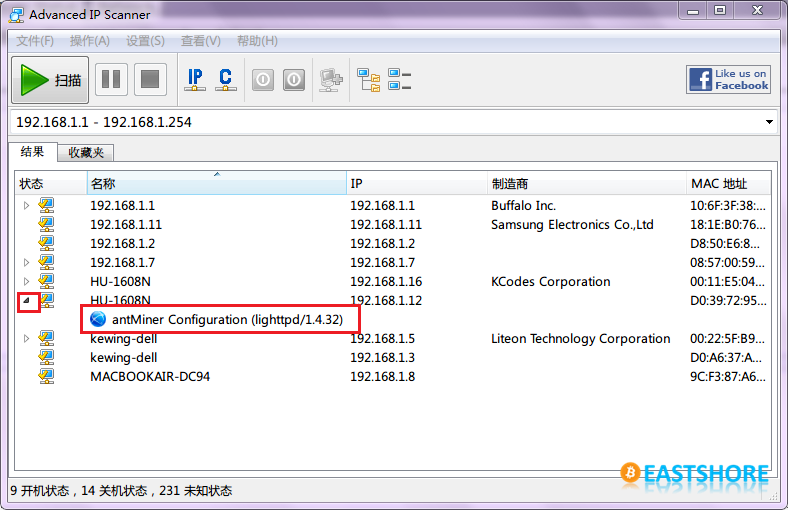The image size is (788, 510).
Task: Expand the 192.168.1.1 row
Action: 27,206
